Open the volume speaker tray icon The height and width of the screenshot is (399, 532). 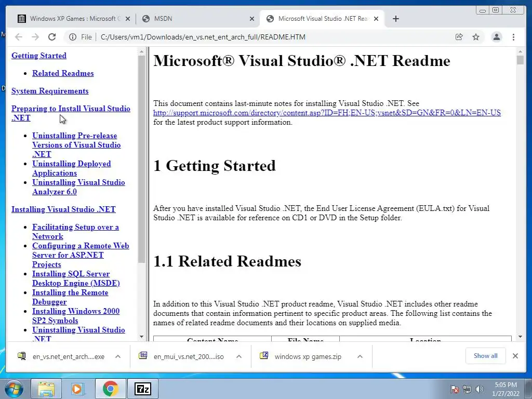click(x=480, y=389)
